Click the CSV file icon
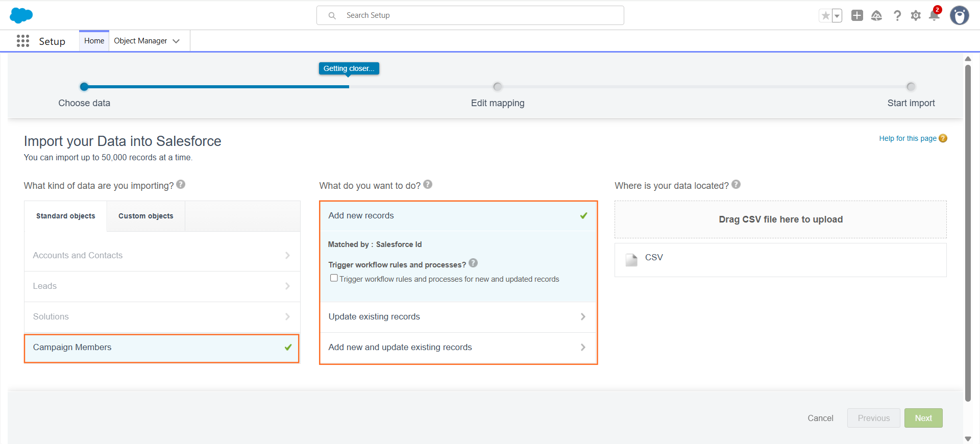The image size is (980, 444). pyautogui.click(x=631, y=260)
